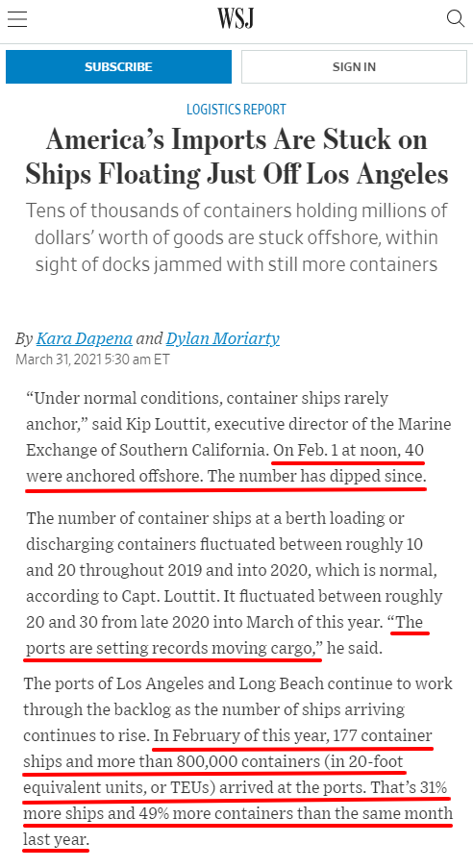
Task: Click the article headline about America's imports
Action: tap(236, 157)
